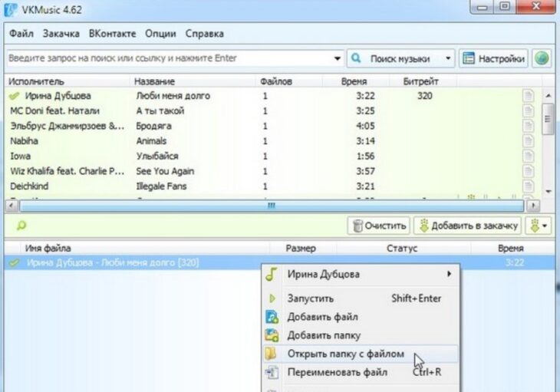Expand the Поиск музыки dropdown

tap(447, 59)
